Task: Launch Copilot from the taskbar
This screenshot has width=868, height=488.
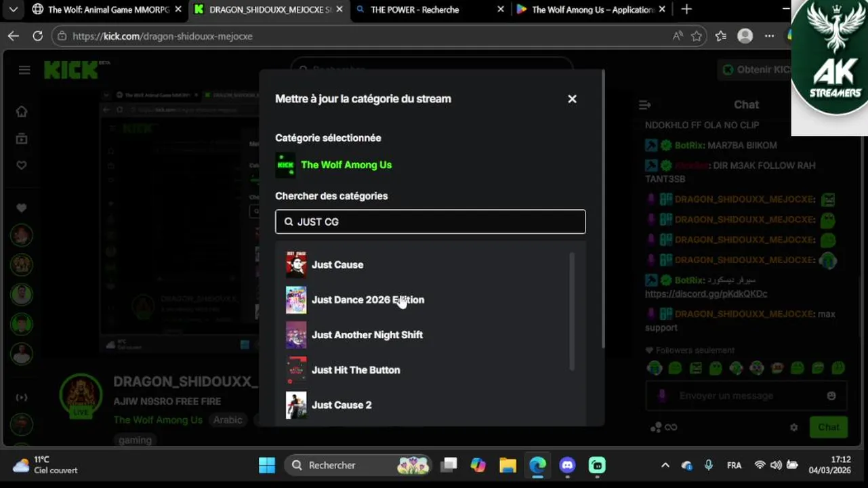Action: click(478, 466)
